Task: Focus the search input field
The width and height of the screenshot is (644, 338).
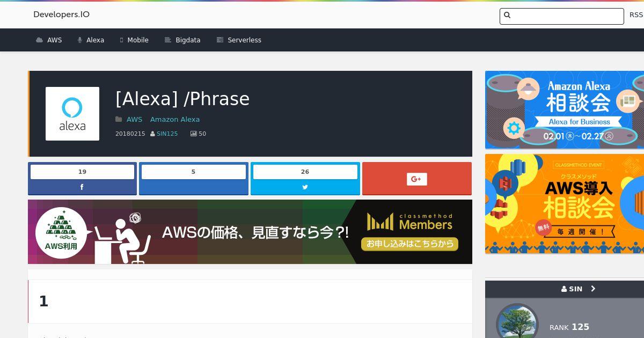Action: click(562, 16)
